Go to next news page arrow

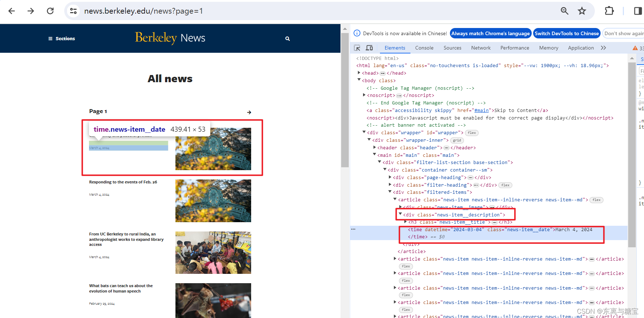click(x=249, y=112)
